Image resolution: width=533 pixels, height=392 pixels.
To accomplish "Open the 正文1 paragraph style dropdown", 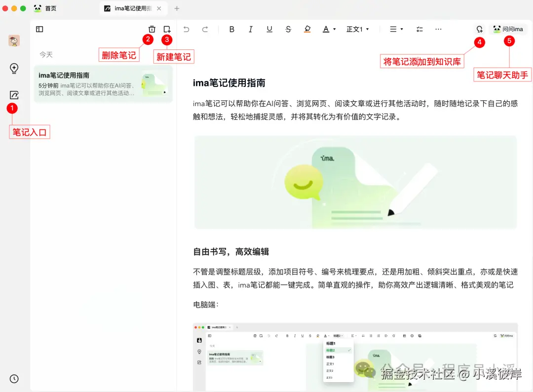I will (358, 29).
